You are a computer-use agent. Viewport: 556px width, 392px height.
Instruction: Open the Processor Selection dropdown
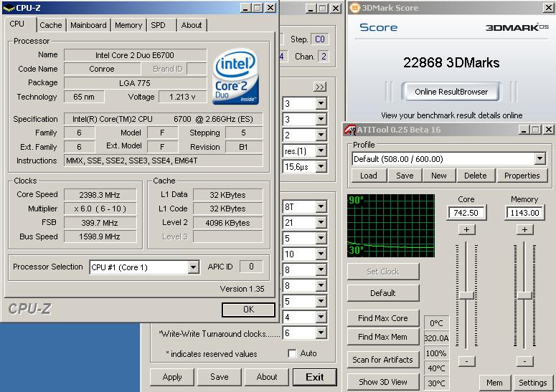coord(193,267)
